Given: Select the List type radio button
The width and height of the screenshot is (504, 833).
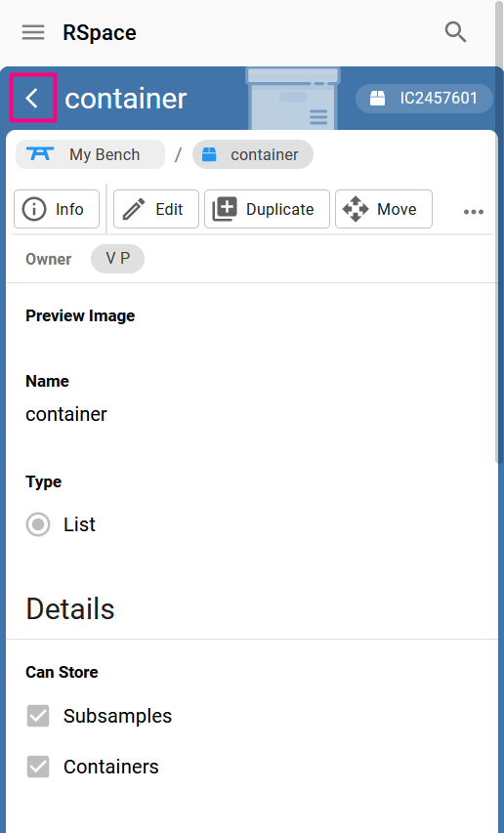Looking at the screenshot, I should coord(38,524).
